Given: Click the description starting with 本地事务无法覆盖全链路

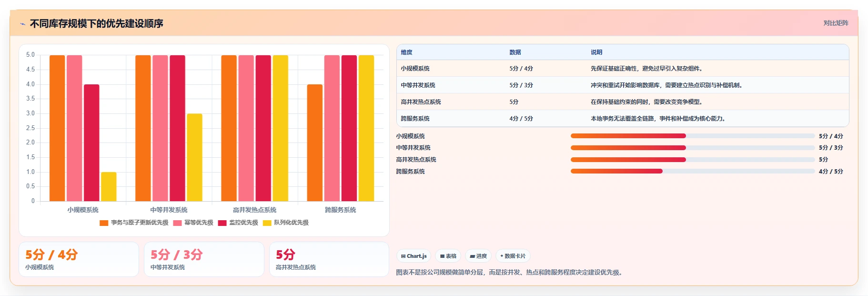Looking at the screenshot, I should [x=659, y=119].
